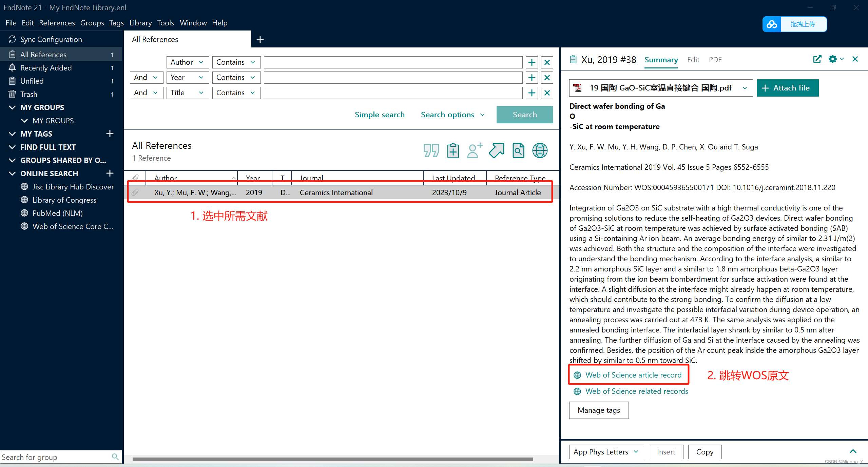This screenshot has width=868, height=467.
Task: Select PubMed (NLM) in online search list
Action: click(x=58, y=213)
